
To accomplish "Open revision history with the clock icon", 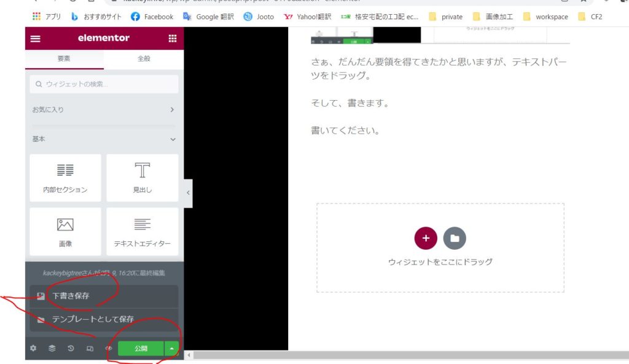I will tap(70, 348).
